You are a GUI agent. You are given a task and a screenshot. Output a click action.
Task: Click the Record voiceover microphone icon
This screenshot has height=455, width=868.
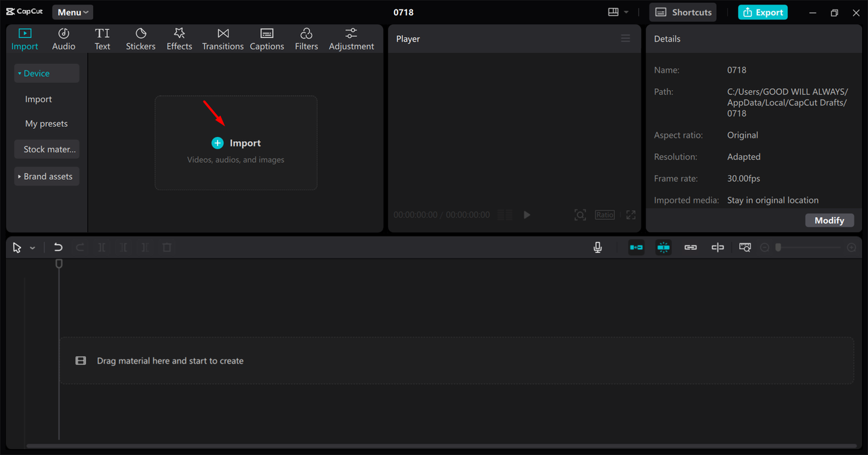pyautogui.click(x=597, y=248)
